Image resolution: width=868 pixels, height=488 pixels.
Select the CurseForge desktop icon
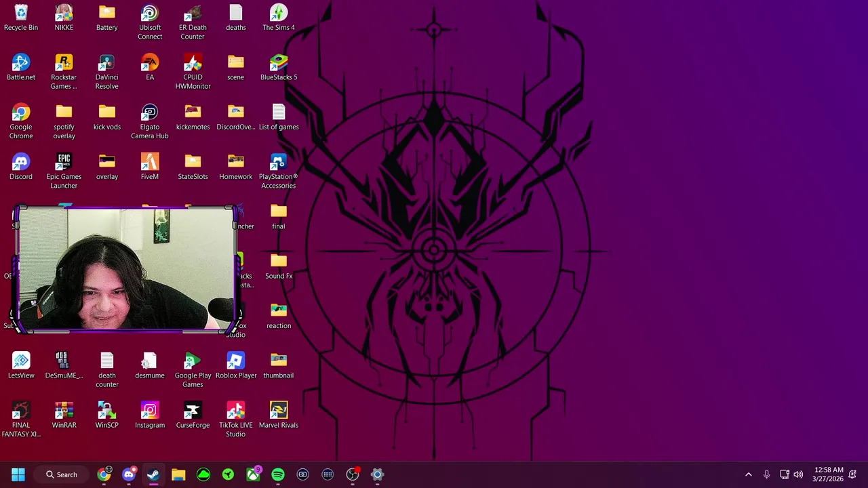pyautogui.click(x=193, y=415)
